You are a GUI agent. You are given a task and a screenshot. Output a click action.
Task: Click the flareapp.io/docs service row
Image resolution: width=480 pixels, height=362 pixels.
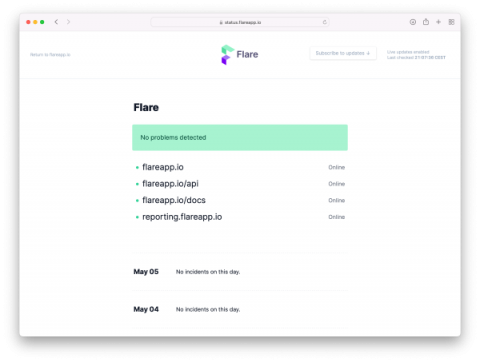(240, 200)
